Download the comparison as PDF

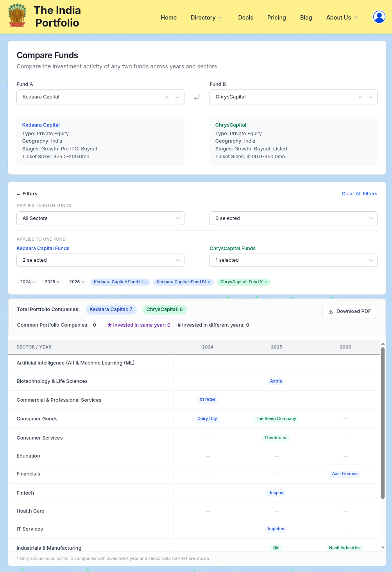(x=349, y=311)
